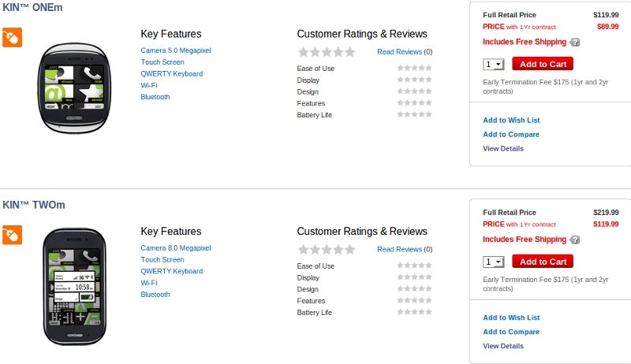
Task: Click the overall star rating for KIN TWOm
Action: [327, 250]
